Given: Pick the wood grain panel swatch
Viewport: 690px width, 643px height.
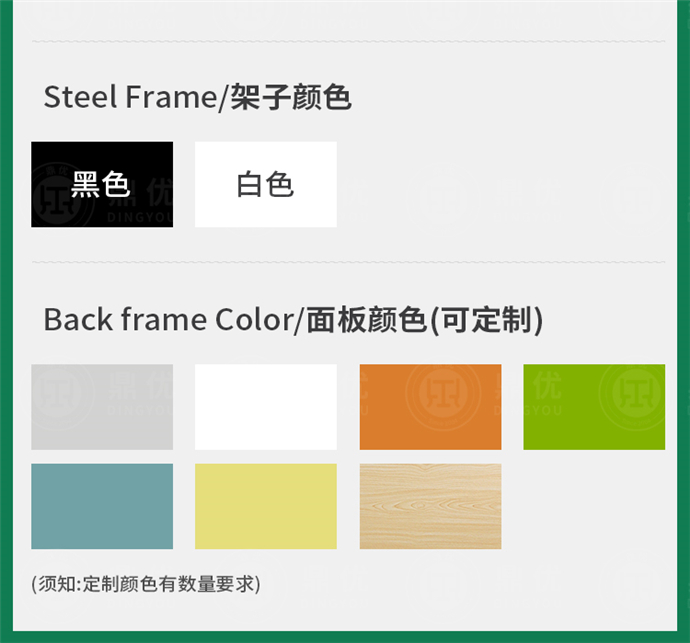Looking at the screenshot, I should [430, 506].
